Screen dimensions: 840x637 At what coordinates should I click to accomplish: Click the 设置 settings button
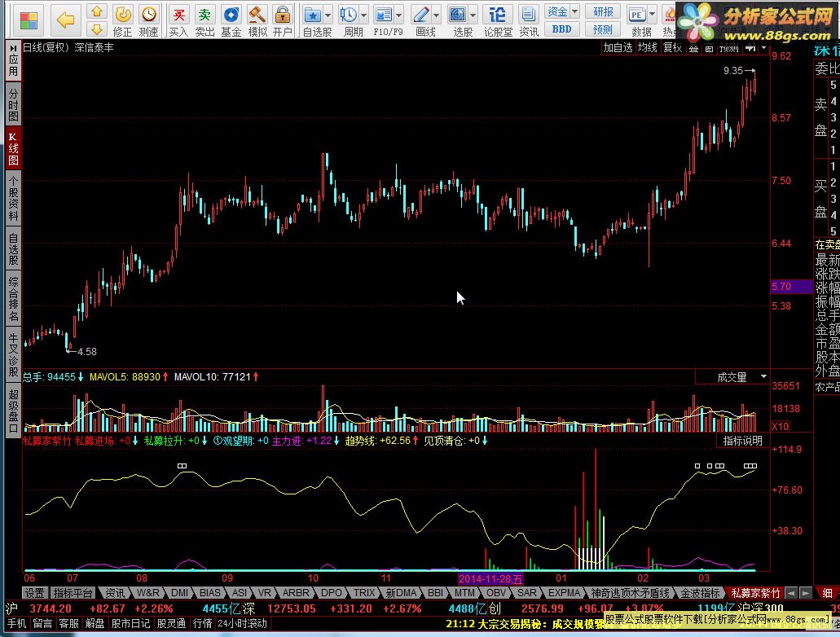pyautogui.click(x=34, y=593)
